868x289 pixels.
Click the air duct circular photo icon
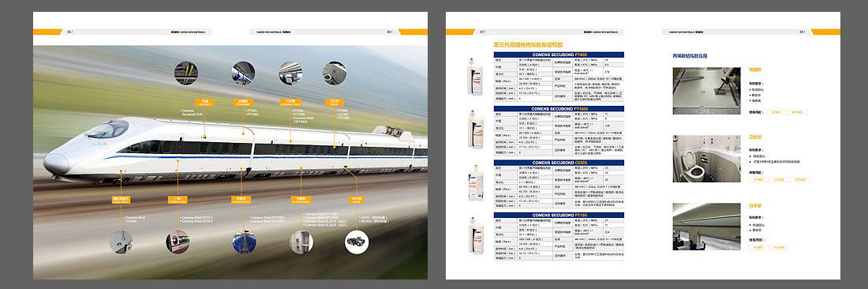pyautogui.click(x=186, y=73)
